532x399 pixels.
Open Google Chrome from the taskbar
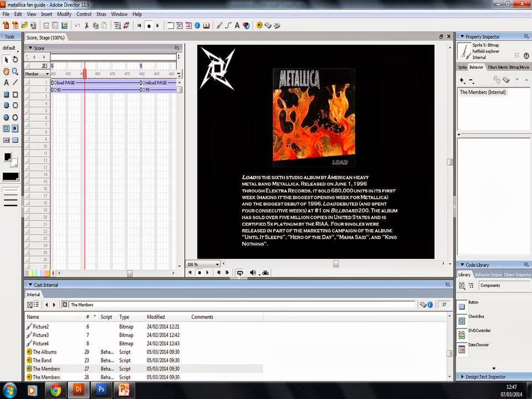[55, 390]
